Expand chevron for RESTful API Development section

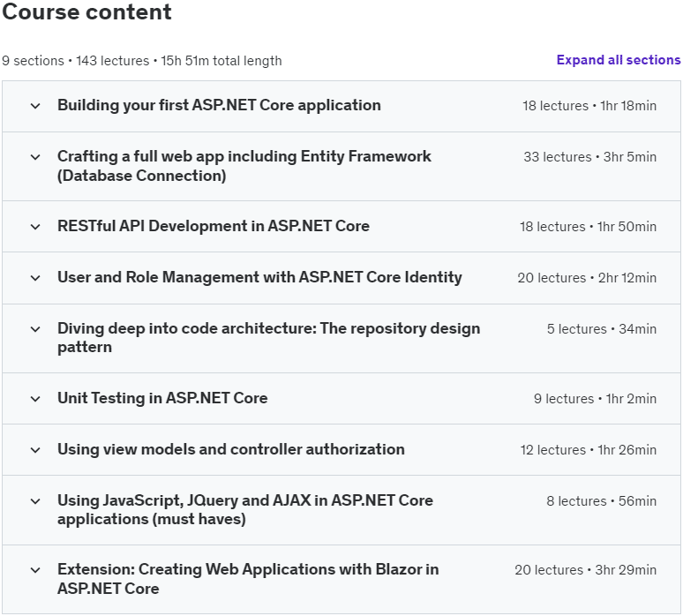coord(35,227)
